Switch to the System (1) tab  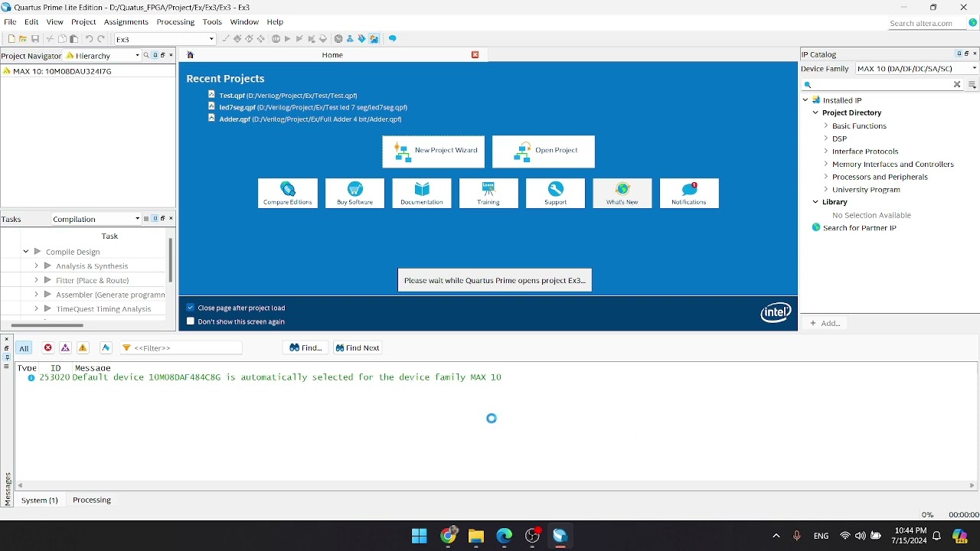(x=39, y=500)
